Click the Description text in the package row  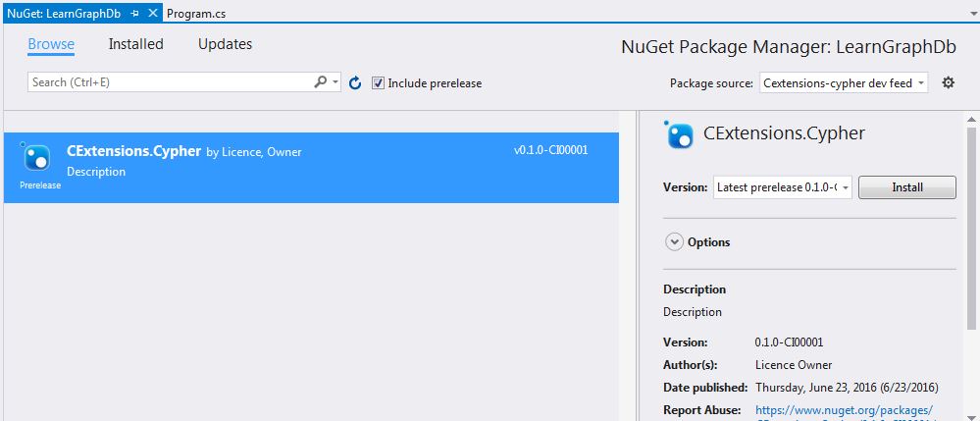(x=96, y=172)
